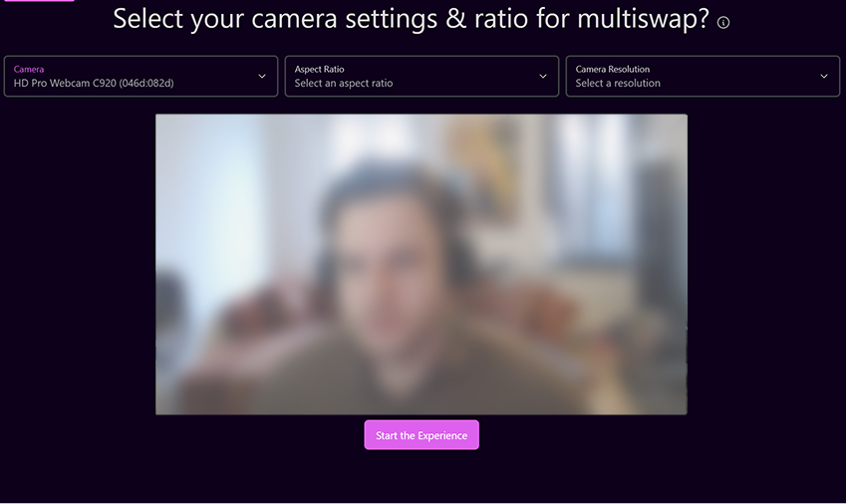Screen dimensions: 846x504
Task: Open the HD Pro Webcam C920 camera selector
Action: tap(141, 77)
